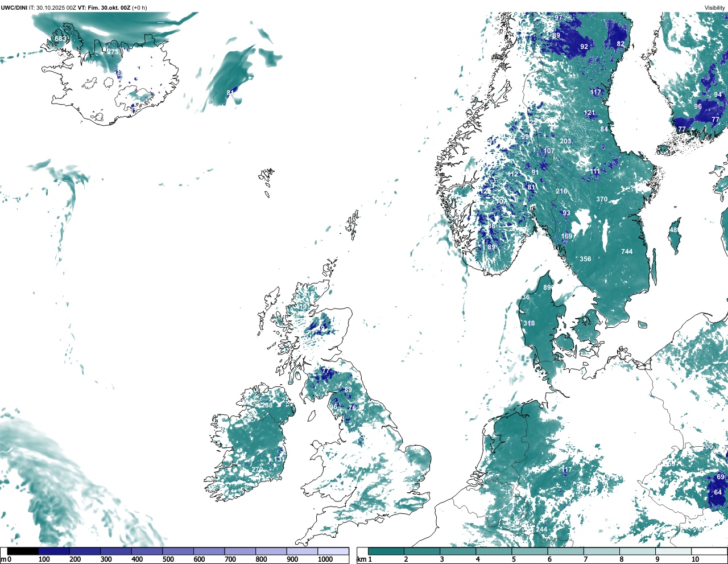The width and height of the screenshot is (728, 564).
Task: Click the '216' visibility value on map
Action: click(561, 192)
